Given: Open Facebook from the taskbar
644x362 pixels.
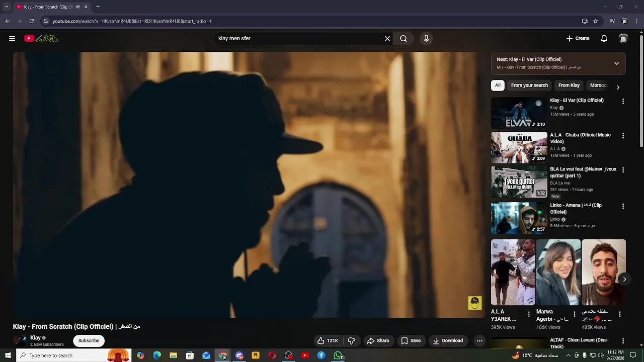Looking at the screenshot, I should tap(321, 355).
